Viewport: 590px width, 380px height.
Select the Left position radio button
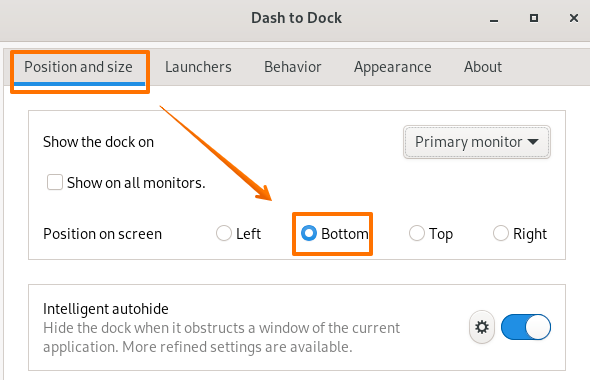(224, 233)
